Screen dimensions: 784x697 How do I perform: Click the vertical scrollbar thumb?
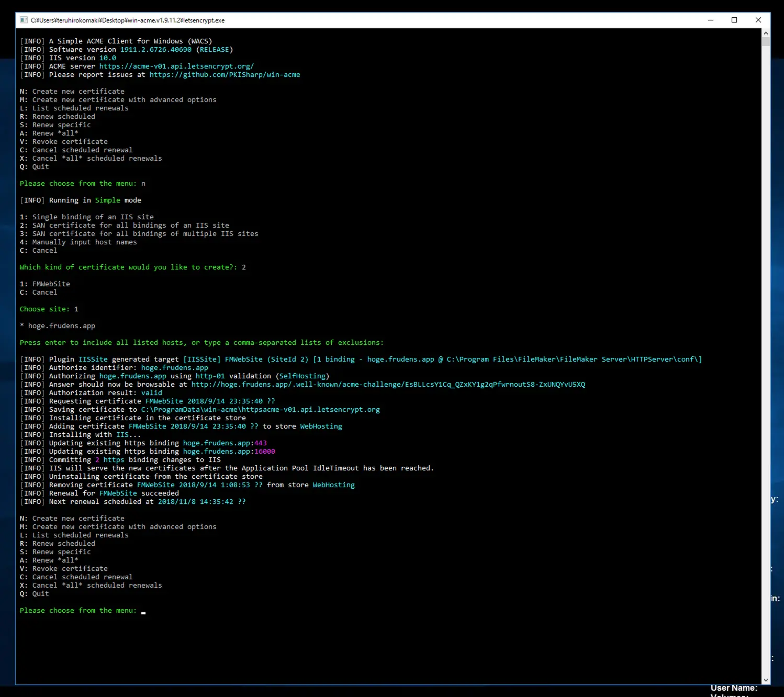[766, 42]
